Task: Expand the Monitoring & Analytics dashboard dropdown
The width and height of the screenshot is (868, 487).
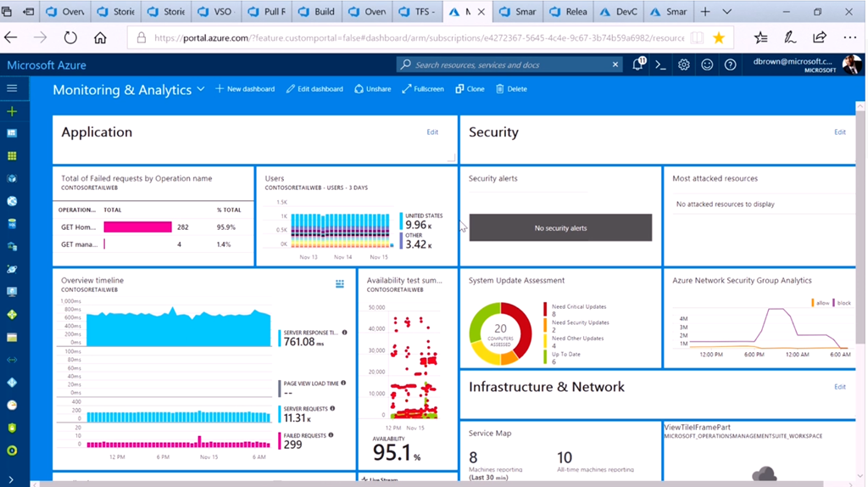Action: pos(201,89)
